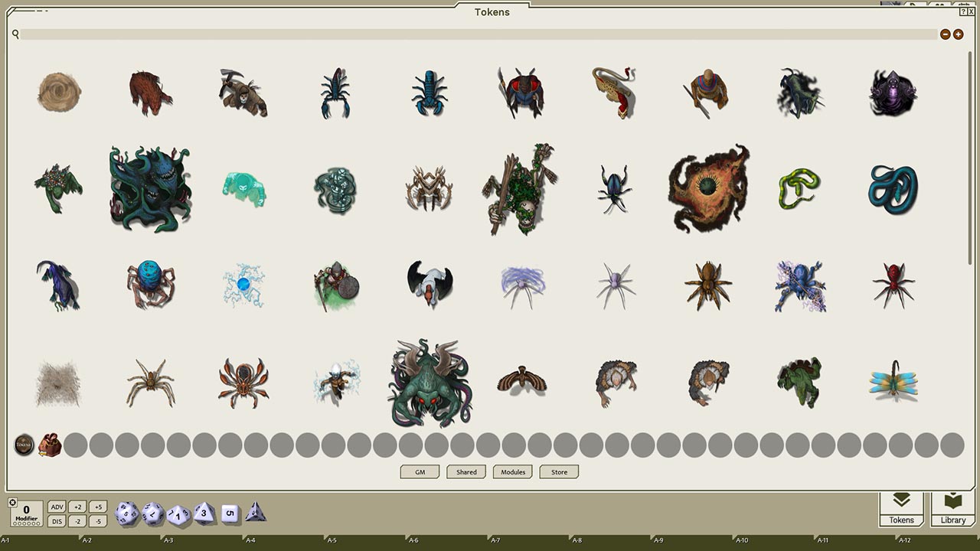Roll the ten-sided die
The image size is (980, 551).
tap(177, 514)
